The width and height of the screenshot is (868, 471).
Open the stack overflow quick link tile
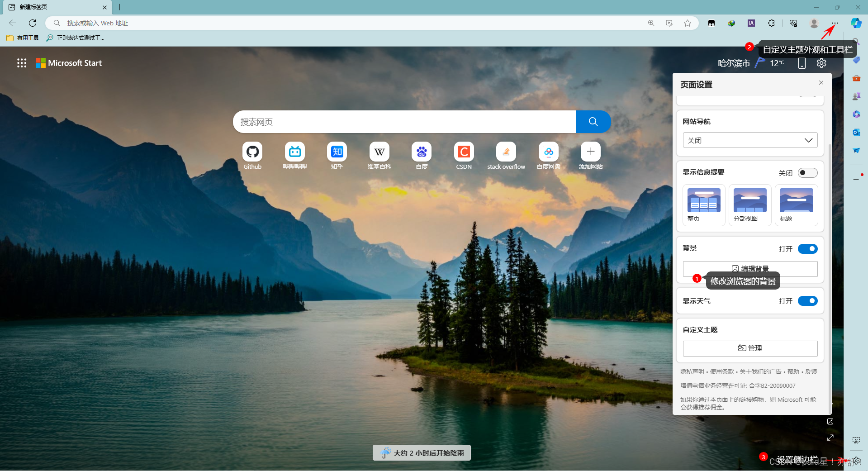[506, 156]
